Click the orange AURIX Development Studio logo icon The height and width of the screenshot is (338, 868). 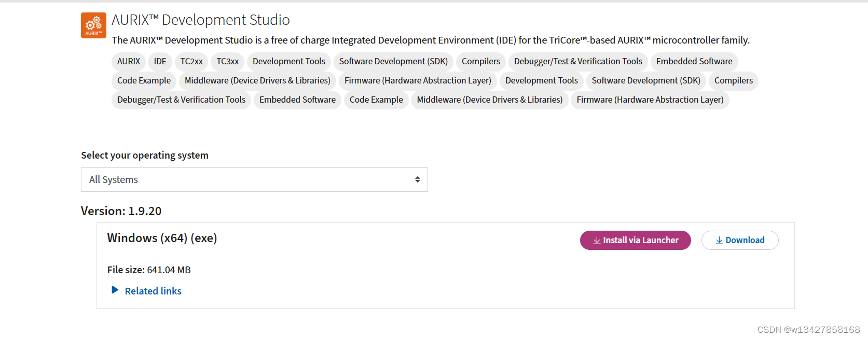click(93, 25)
